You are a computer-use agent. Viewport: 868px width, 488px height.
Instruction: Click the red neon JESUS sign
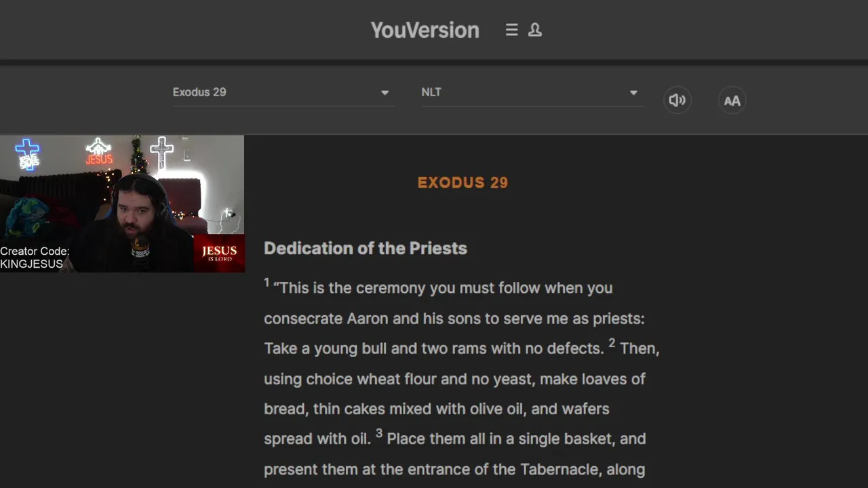(99, 152)
